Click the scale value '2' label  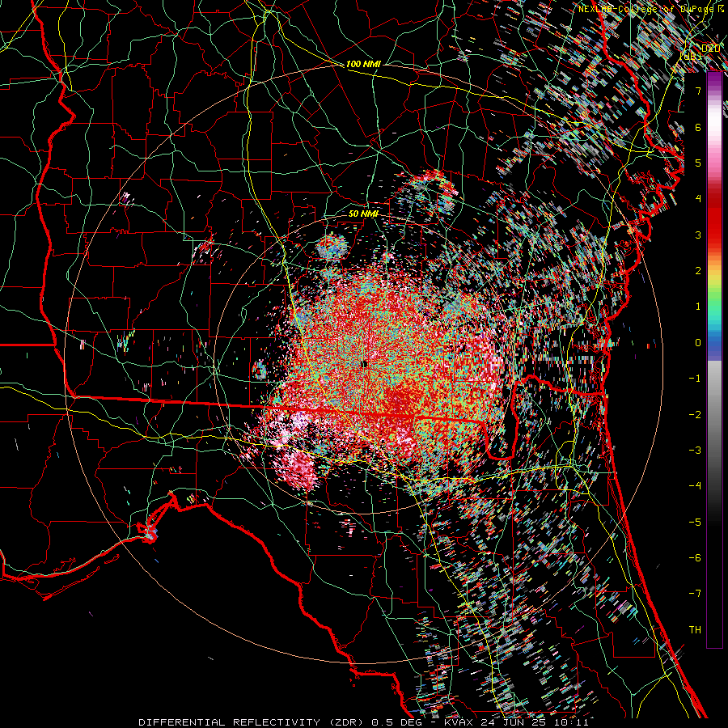[698, 270]
